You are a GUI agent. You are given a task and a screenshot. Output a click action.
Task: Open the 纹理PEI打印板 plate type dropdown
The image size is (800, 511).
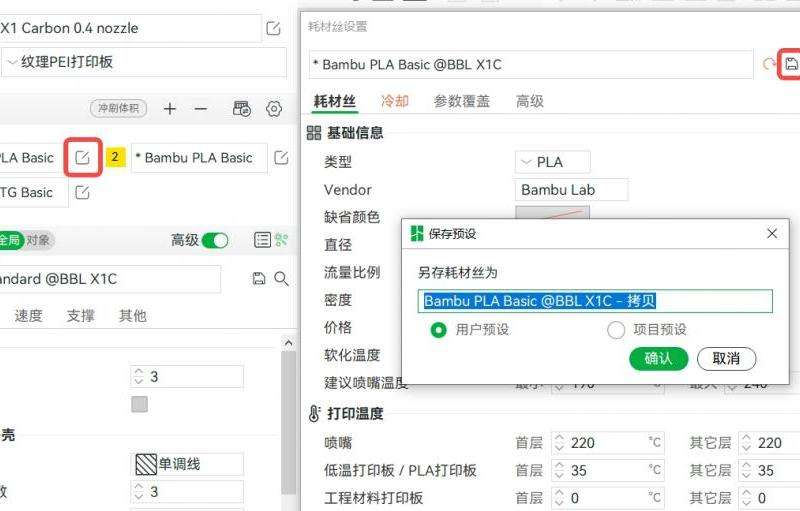(x=130, y=62)
